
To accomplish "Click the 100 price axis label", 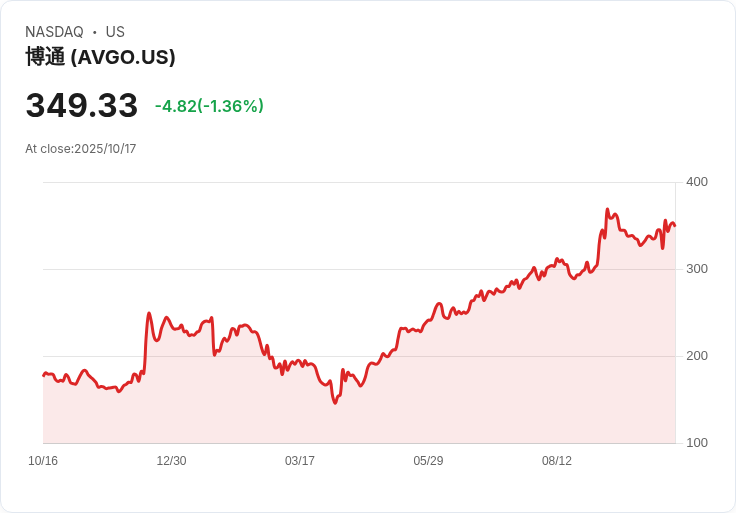I will point(697,443).
